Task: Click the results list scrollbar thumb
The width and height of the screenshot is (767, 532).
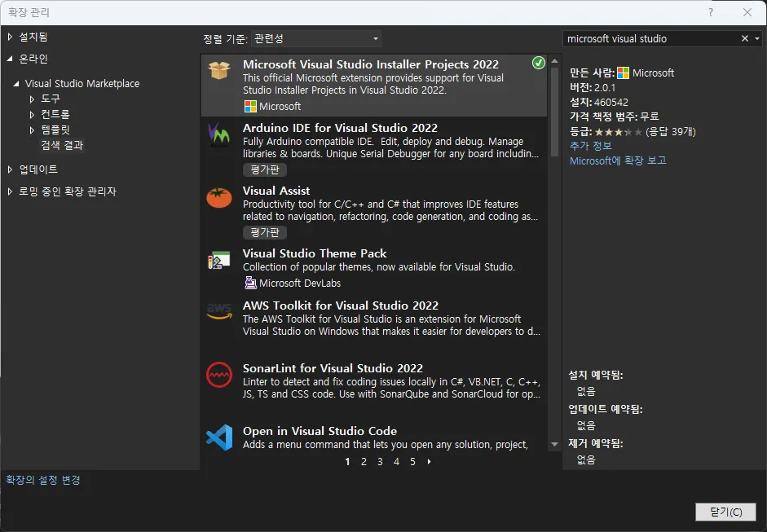Action: (x=554, y=112)
